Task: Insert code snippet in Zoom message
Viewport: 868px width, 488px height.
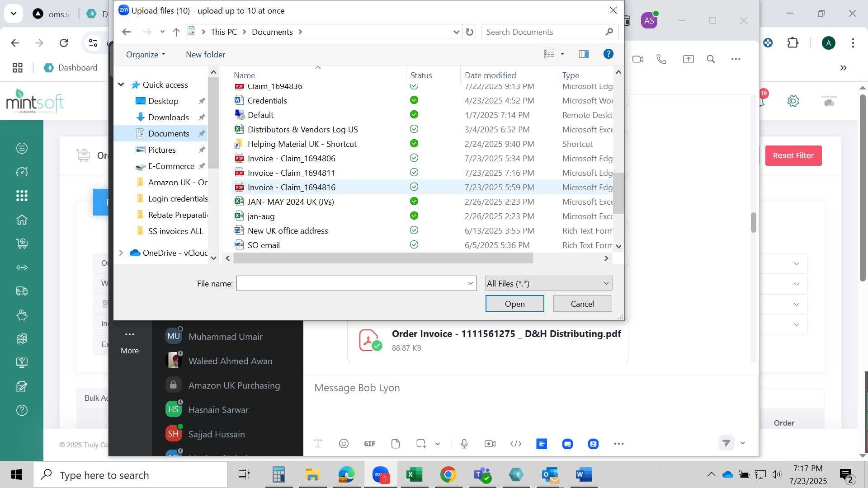Action: click(516, 444)
